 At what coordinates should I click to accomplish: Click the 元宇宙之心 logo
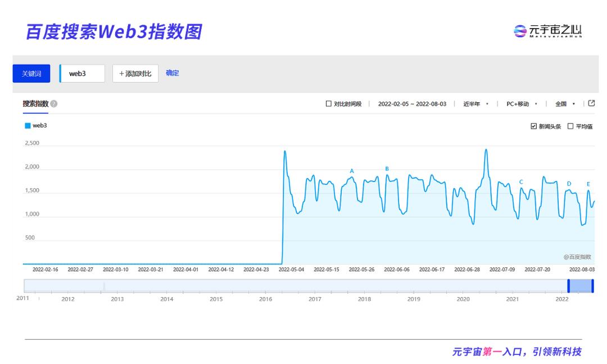click(x=548, y=31)
